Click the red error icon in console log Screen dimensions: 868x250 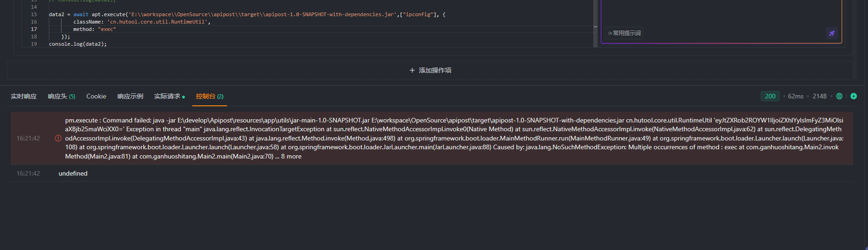tap(58, 138)
